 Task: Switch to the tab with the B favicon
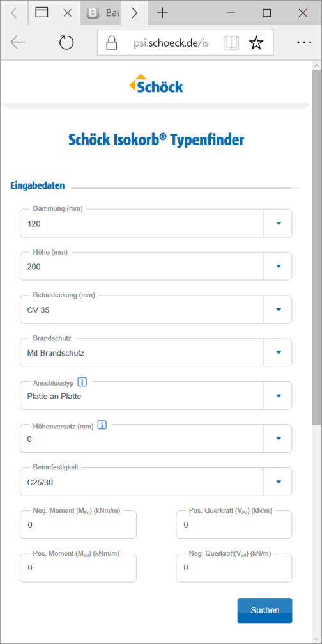(x=103, y=13)
